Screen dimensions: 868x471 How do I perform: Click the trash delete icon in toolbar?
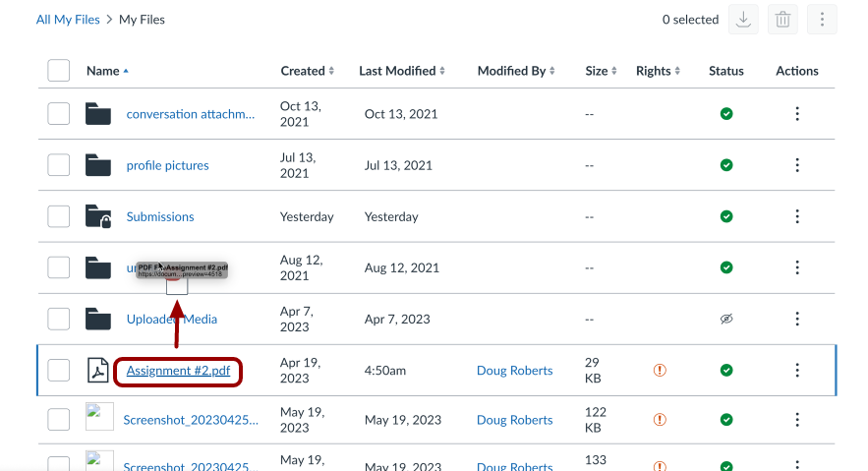782,20
